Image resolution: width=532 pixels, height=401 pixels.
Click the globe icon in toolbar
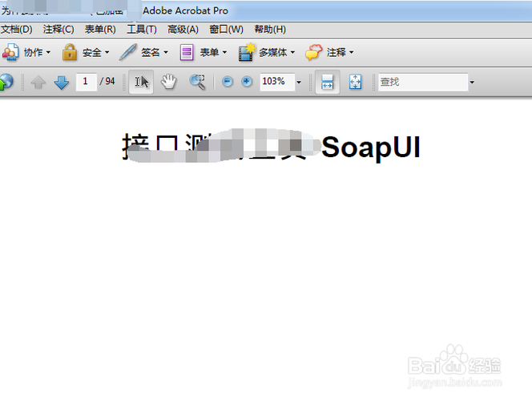6,82
